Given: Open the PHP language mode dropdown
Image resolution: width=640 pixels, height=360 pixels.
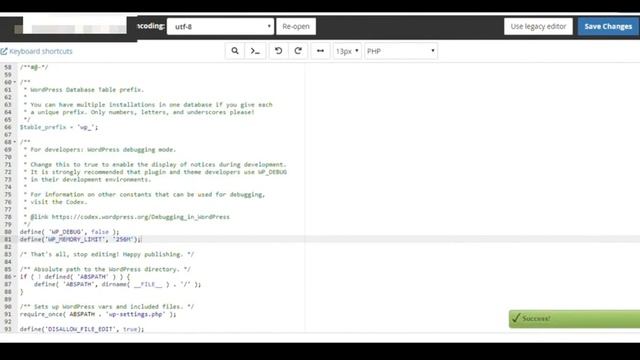Looking at the screenshot, I should (401, 51).
